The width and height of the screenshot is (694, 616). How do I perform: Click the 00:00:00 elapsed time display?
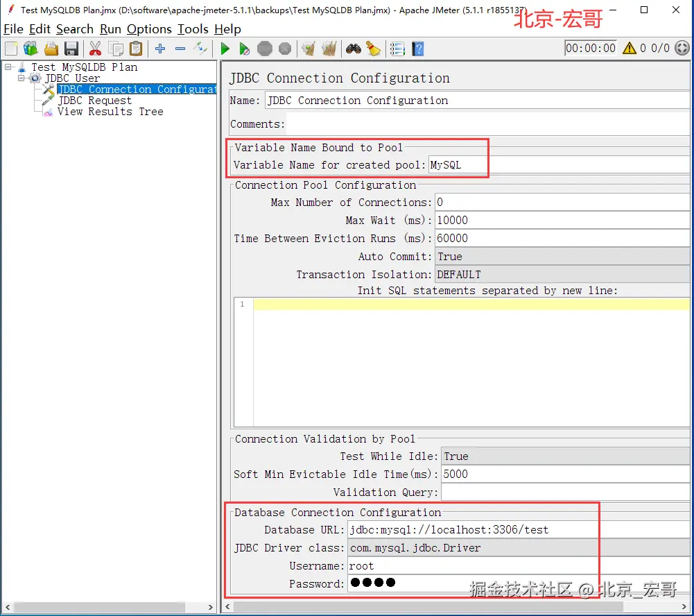[591, 48]
